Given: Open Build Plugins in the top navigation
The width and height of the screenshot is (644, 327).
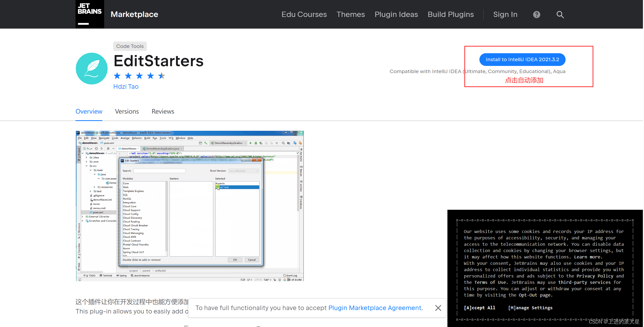Looking at the screenshot, I should coord(451,14).
